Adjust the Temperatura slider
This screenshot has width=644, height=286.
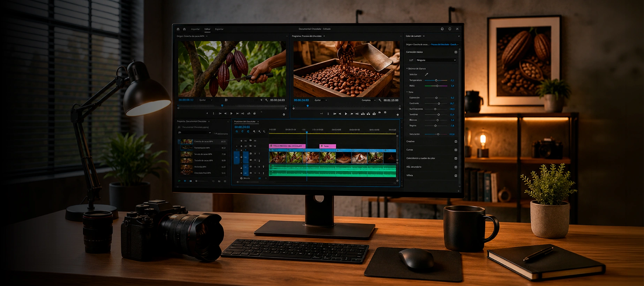[436, 80]
